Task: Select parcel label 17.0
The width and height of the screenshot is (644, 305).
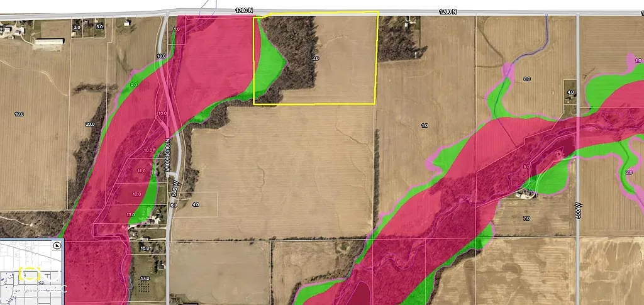Action: (145, 279)
